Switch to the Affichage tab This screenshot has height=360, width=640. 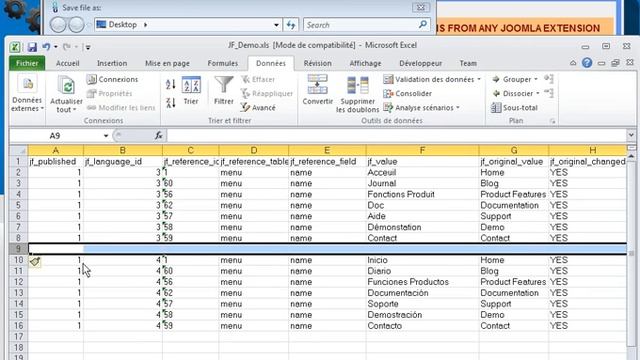pos(365,63)
